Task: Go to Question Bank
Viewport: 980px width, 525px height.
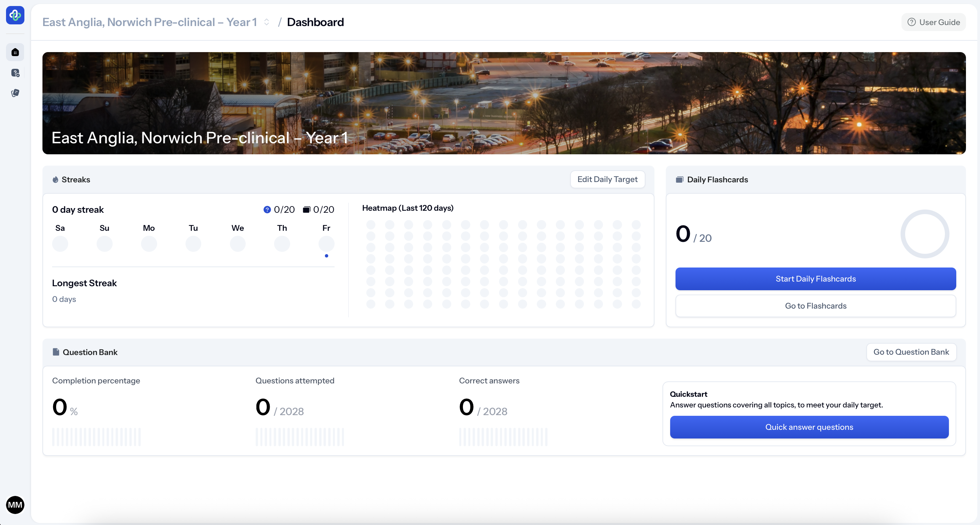Action: coord(911,352)
